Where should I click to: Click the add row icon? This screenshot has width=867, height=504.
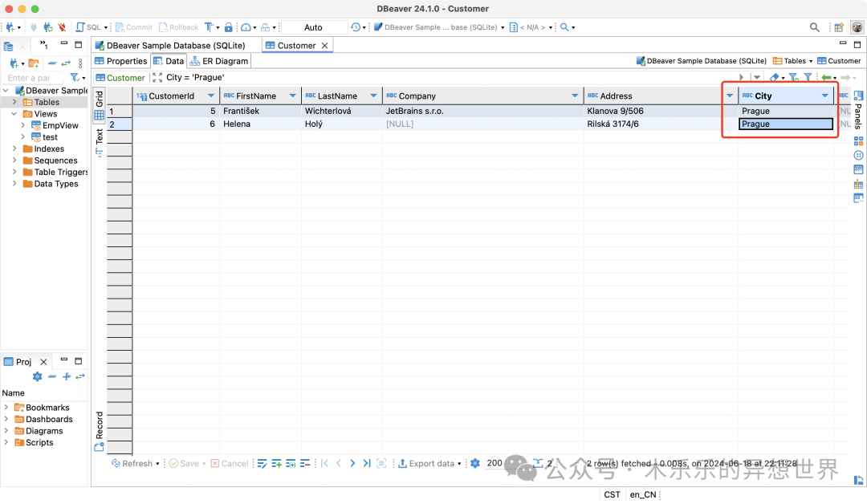[276, 463]
